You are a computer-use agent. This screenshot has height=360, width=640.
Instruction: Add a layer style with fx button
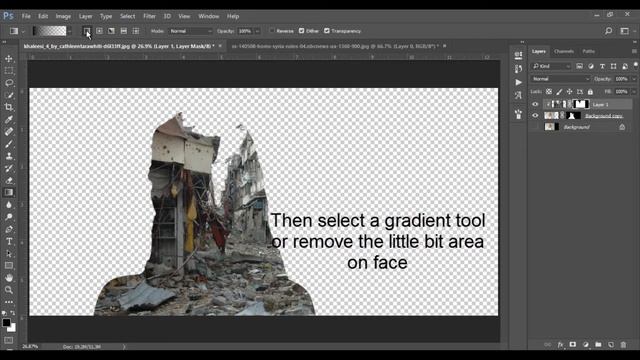(x=560, y=345)
